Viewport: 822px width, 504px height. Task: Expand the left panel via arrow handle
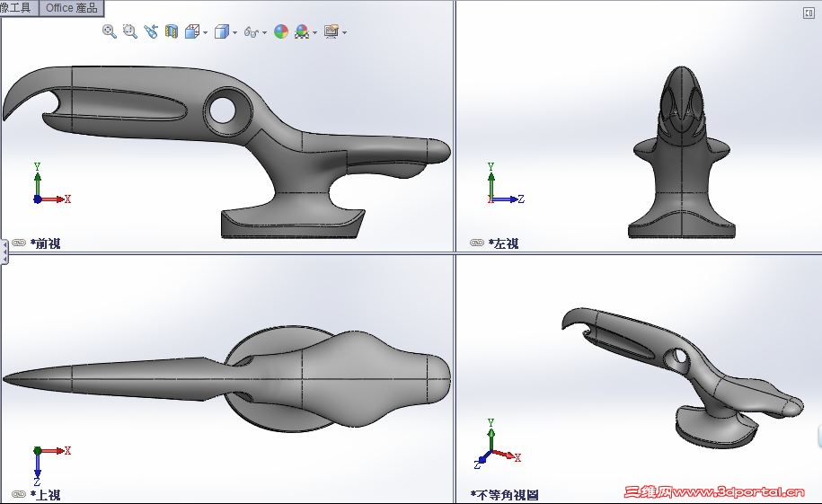tap(4, 252)
